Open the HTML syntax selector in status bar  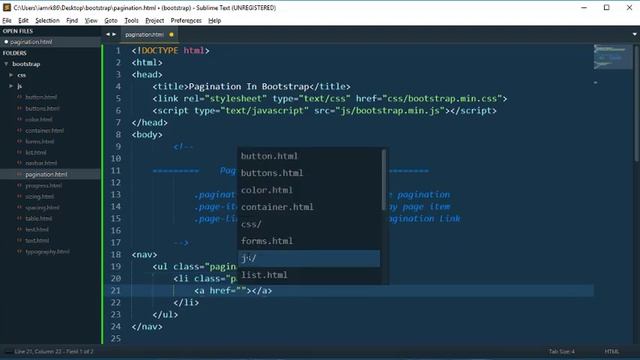(x=611, y=351)
